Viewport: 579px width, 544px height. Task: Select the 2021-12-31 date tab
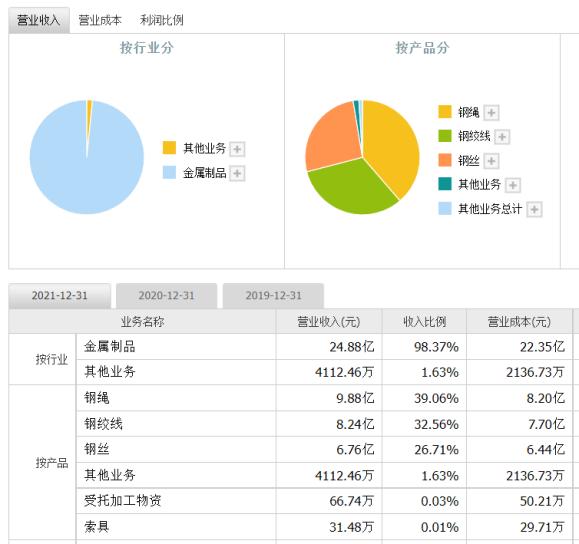[59, 295]
